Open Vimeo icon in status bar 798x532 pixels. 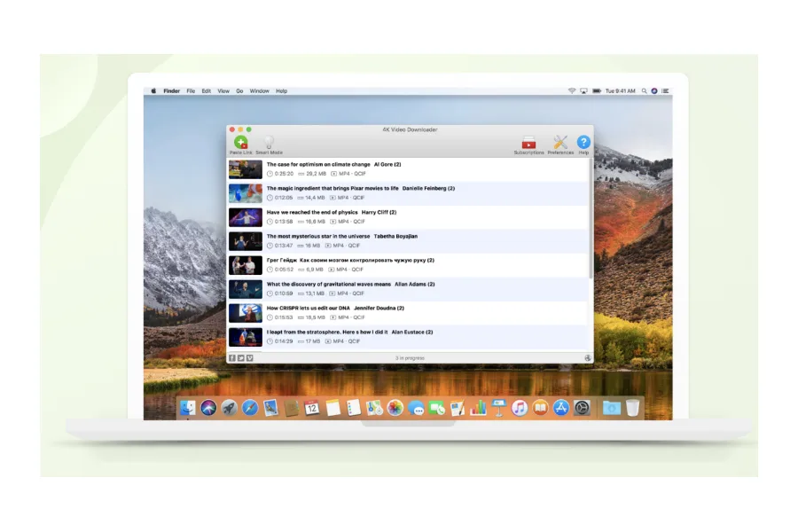[x=249, y=358]
